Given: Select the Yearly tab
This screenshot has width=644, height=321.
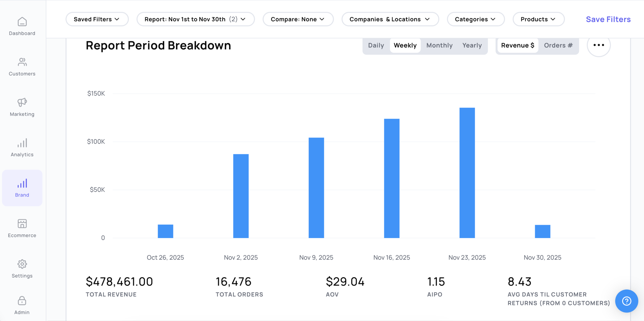Looking at the screenshot, I should (472, 45).
